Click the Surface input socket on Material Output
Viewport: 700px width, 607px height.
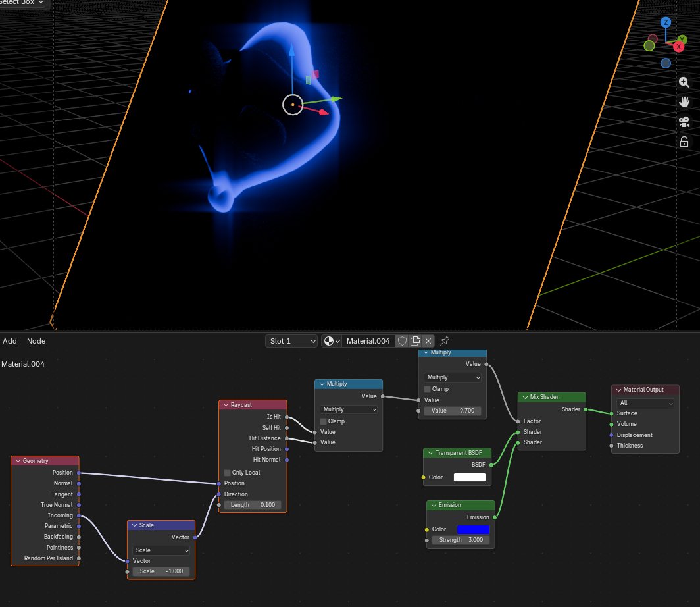(x=611, y=413)
